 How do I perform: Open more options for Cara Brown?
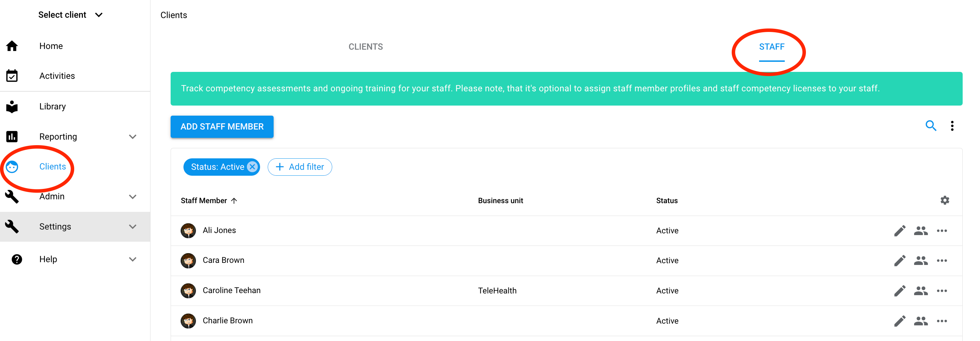(x=942, y=260)
